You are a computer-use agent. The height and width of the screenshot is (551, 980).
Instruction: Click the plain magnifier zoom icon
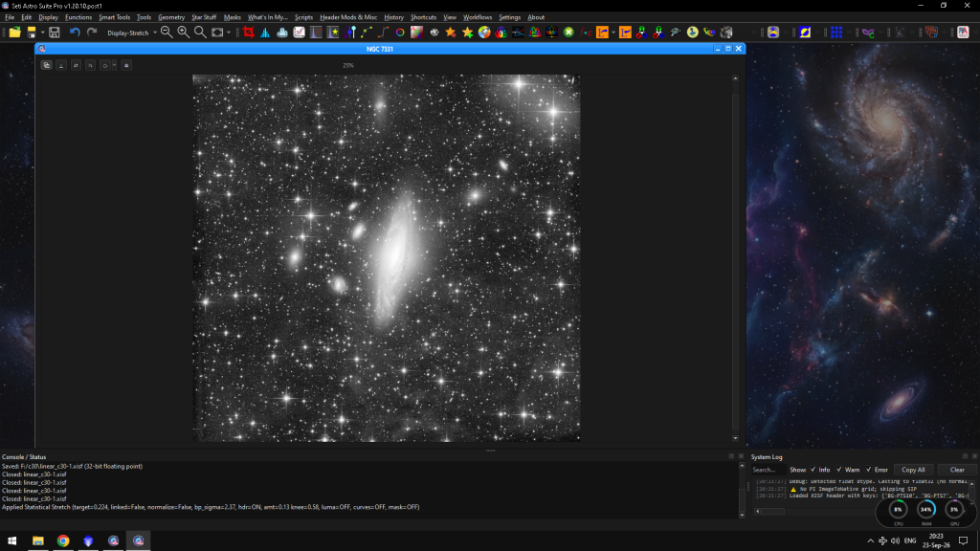pos(200,33)
